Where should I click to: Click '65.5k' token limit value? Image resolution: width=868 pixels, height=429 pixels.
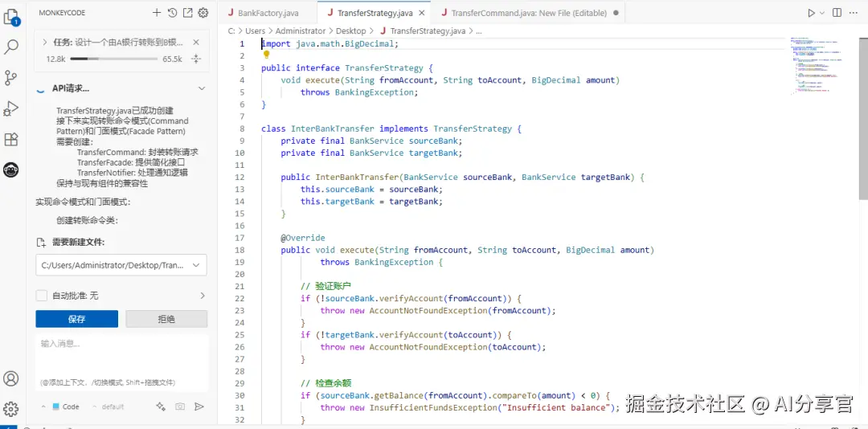(x=172, y=59)
